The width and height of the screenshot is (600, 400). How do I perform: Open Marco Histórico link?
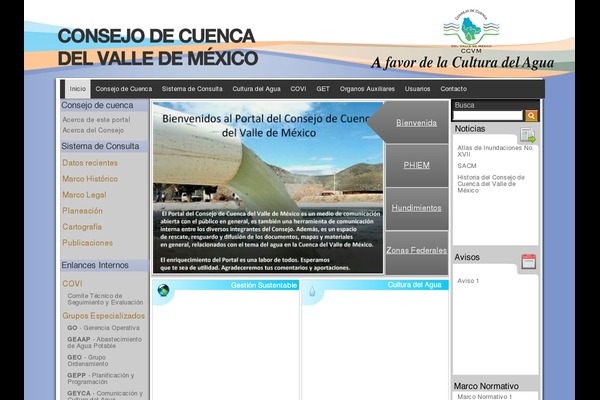(90, 179)
